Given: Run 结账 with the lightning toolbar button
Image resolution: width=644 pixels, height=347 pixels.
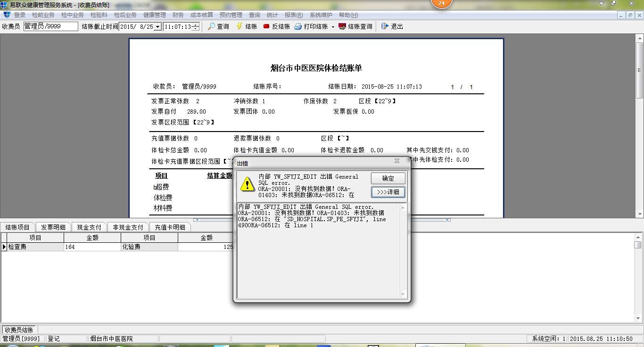Looking at the screenshot, I should click(x=247, y=26).
